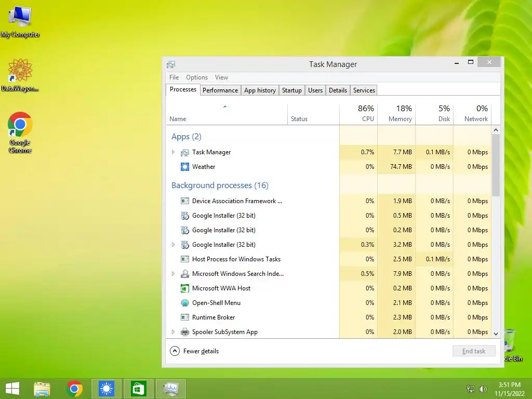Switch to the Users tab
The width and height of the screenshot is (532, 399).
point(315,90)
